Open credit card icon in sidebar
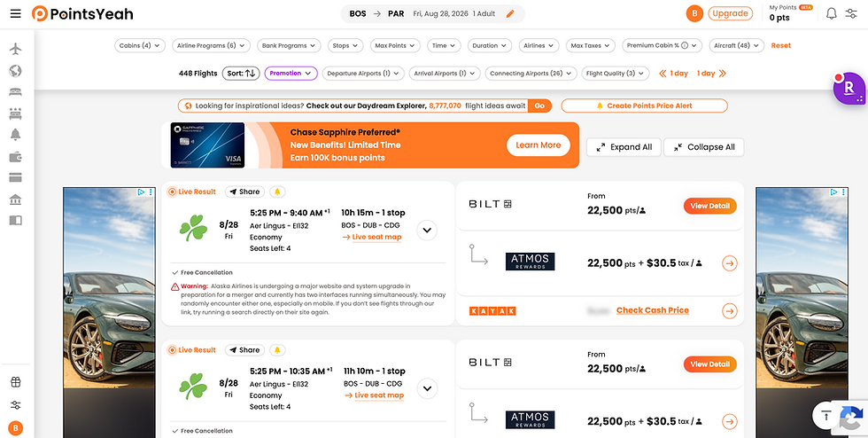This screenshot has height=438, width=868. click(x=16, y=178)
